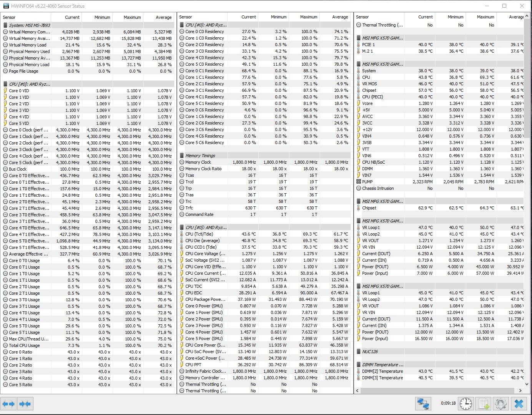Click the thermometer icon beside VR MOS
Screen dimensions: 532x415
pos(359,84)
